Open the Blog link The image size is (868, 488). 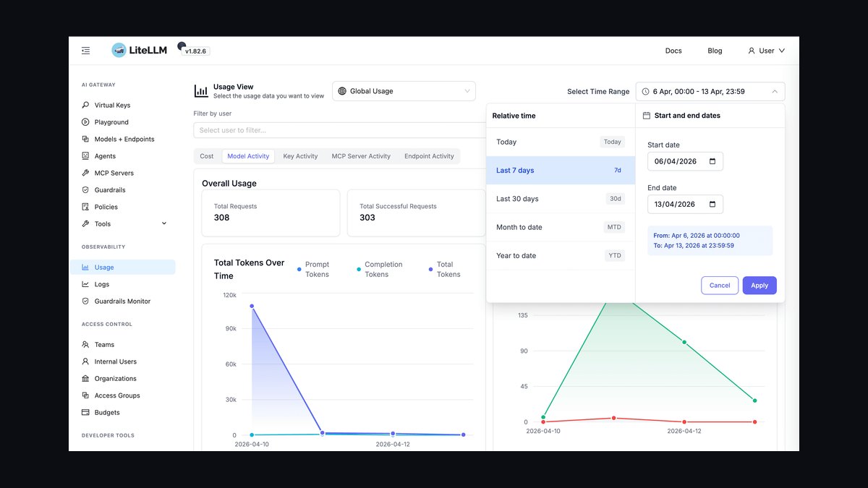[x=715, y=51]
